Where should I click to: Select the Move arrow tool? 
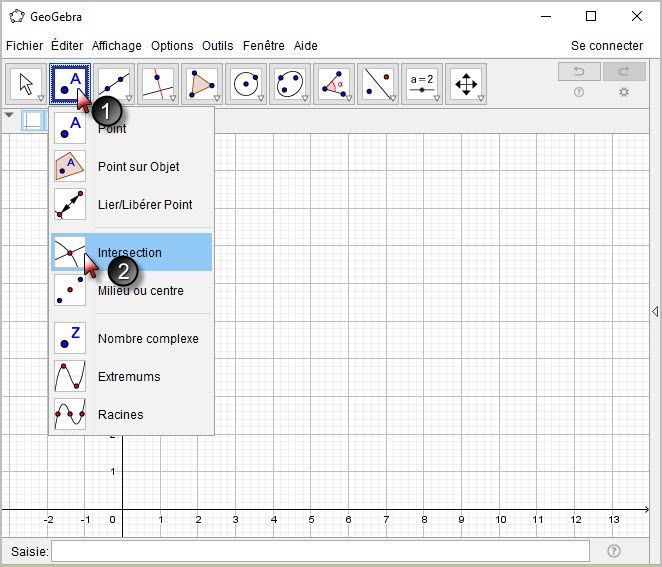click(26, 84)
